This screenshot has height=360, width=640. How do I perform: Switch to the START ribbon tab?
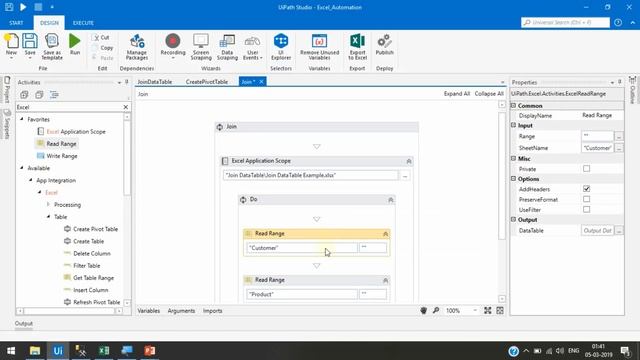[16, 23]
